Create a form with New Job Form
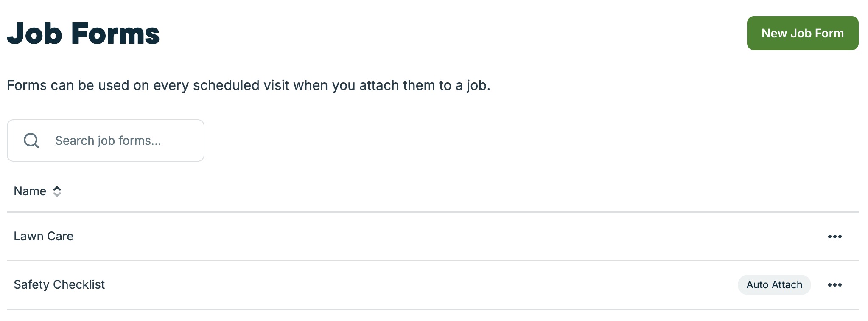This screenshot has height=321, width=868. tap(802, 33)
